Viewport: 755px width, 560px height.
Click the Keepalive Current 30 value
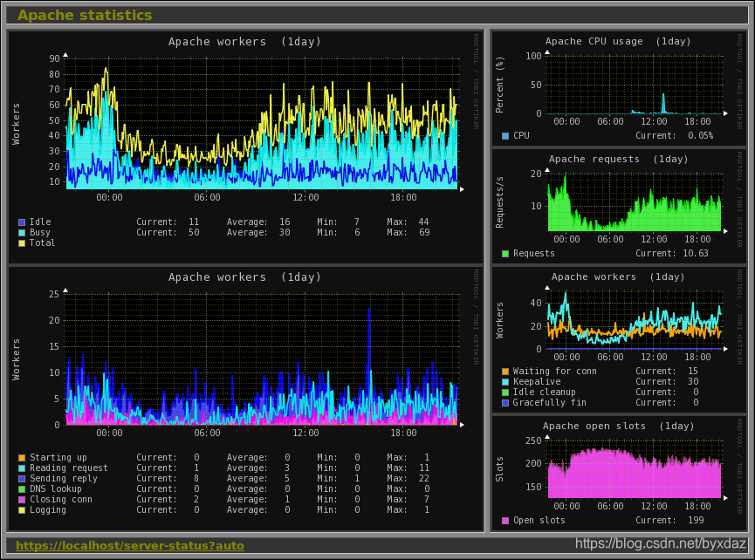[x=693, y=381]
